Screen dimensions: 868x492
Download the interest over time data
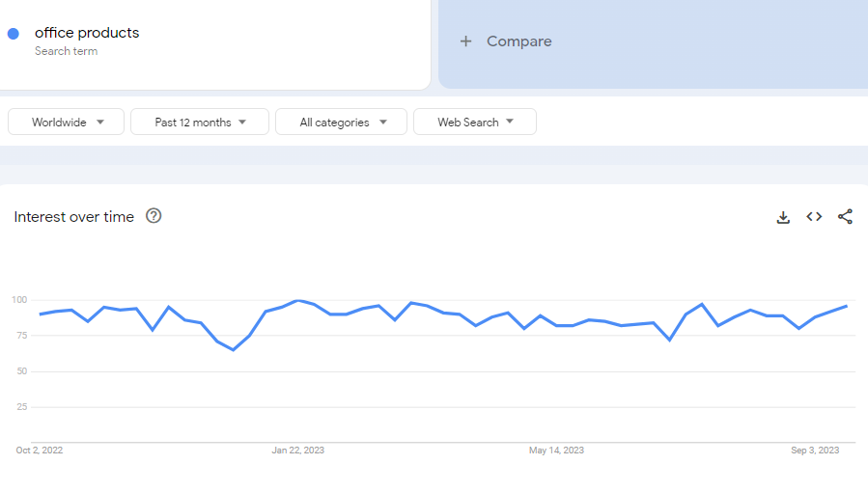pos(783,217)
